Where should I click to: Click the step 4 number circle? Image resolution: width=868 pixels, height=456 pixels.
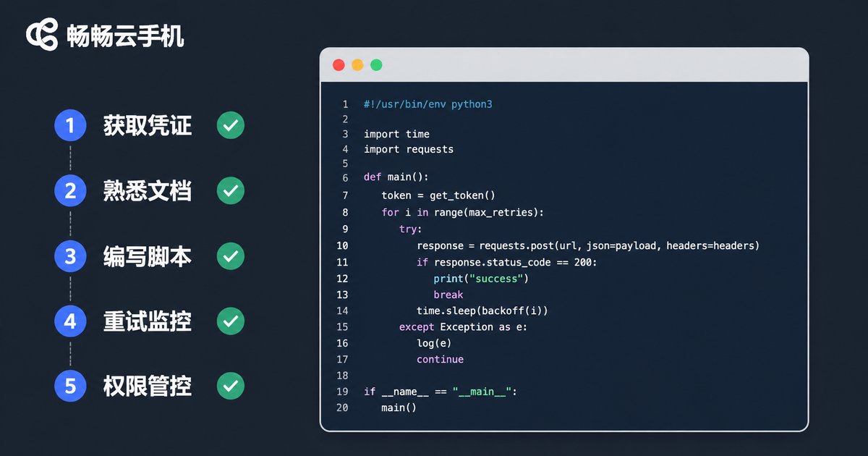coord(70,321)
